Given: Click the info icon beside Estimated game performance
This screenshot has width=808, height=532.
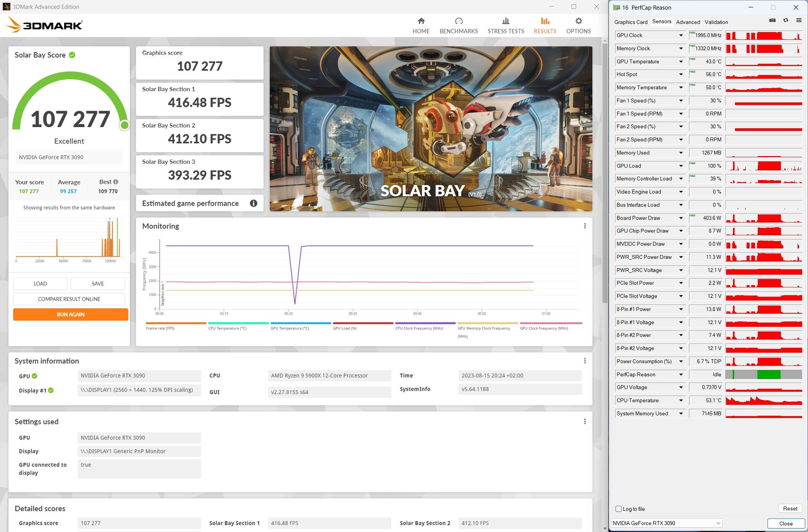Looking at the screenshot, I should [253, 204].
